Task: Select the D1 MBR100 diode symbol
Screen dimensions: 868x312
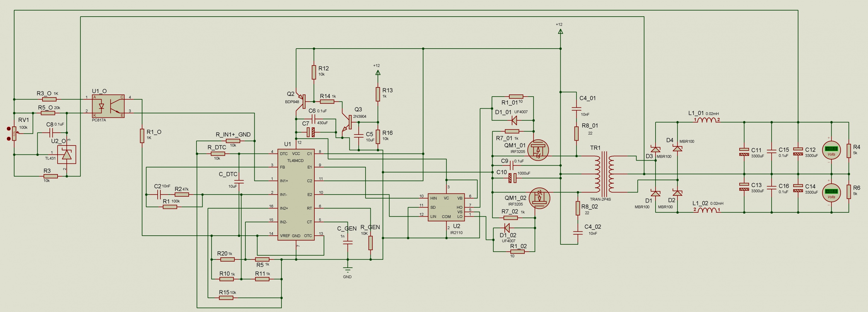Action: [656, 193]
